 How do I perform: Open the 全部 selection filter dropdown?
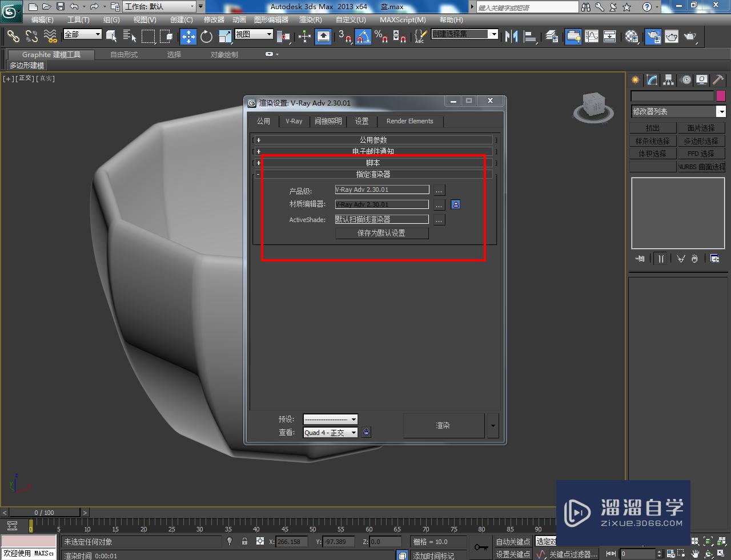(82, 34)
